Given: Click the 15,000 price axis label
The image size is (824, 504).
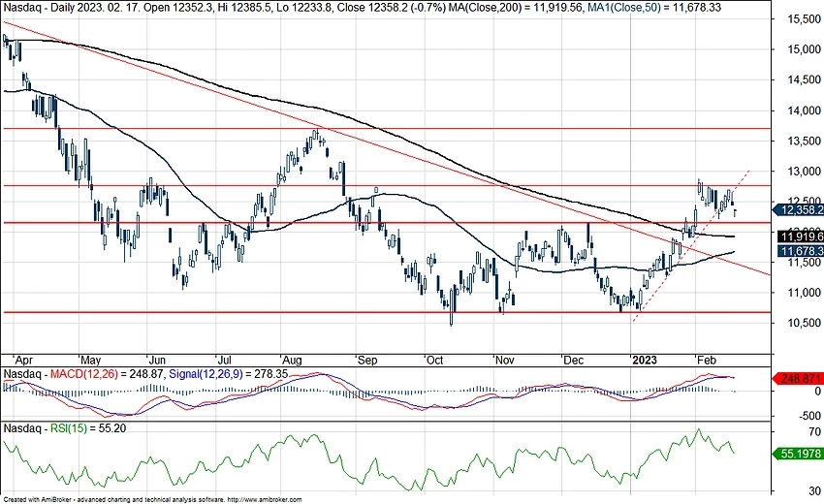Looking at the screenshot, I should (x=804, y=49).
